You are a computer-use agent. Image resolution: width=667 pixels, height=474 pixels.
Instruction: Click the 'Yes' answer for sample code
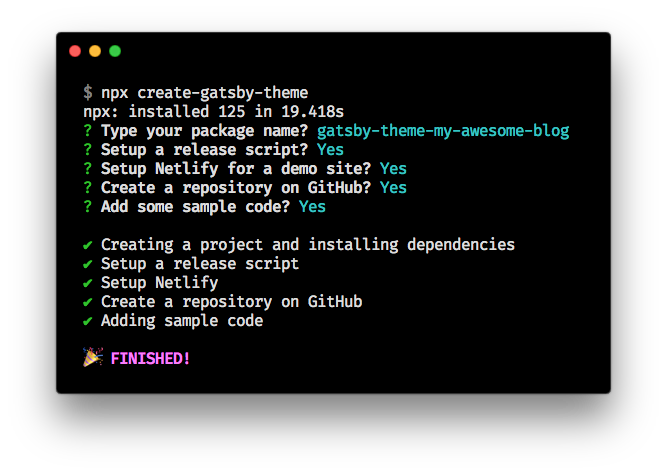pyautogui.click(x=312, y=207)
